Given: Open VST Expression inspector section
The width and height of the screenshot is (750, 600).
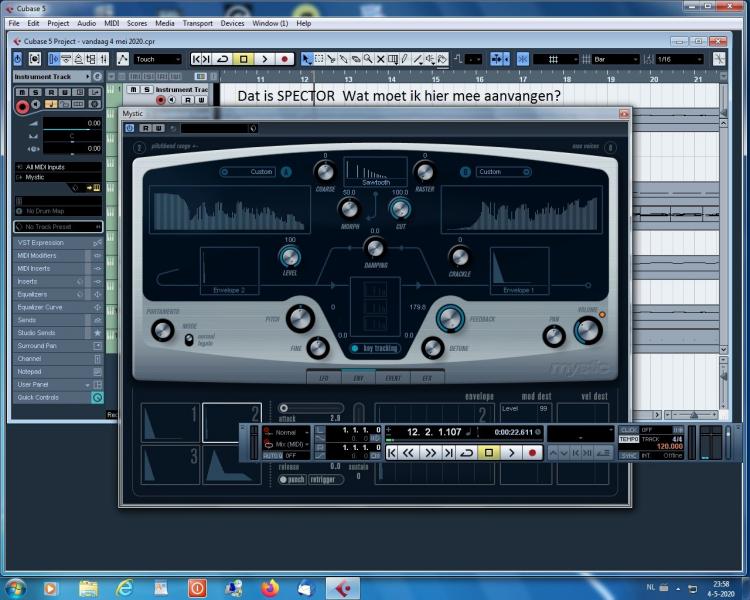Looking at the screenshot, I should click(x=58, y=243).
